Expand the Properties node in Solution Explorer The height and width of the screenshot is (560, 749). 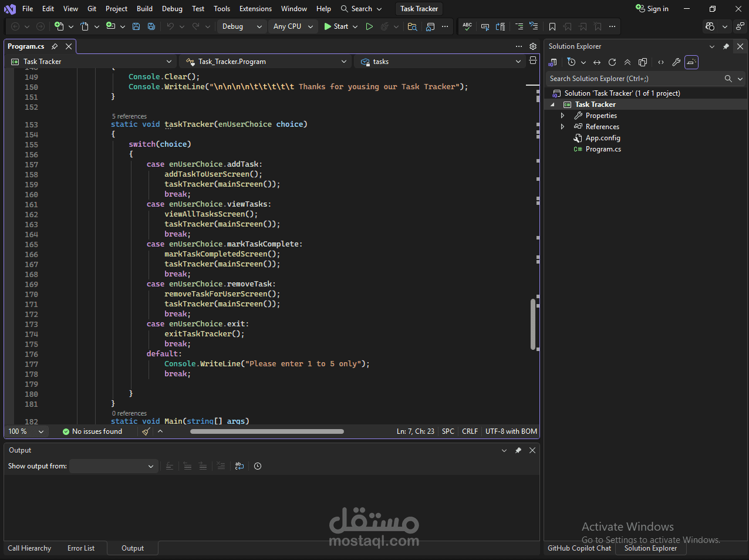coord(562,116)
